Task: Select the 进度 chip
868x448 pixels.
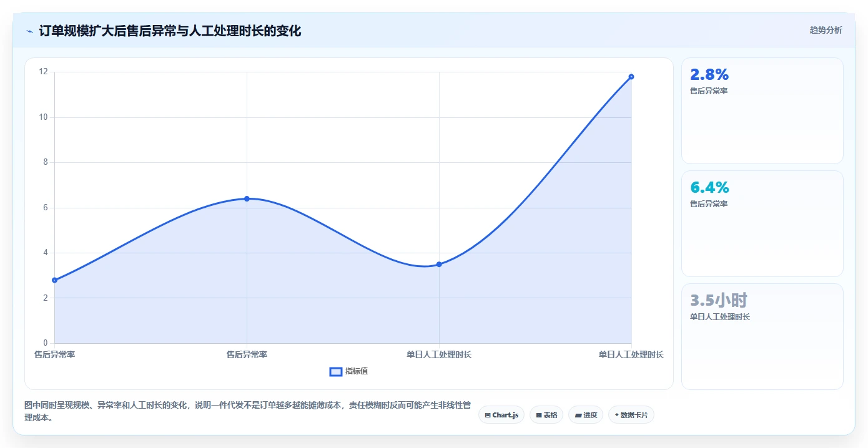Action: click(586, 415)
